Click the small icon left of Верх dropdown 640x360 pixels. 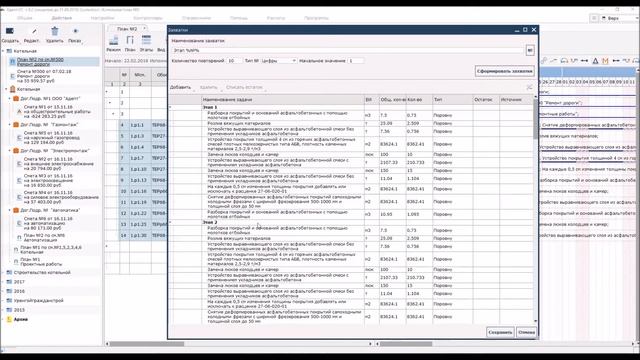594,18
